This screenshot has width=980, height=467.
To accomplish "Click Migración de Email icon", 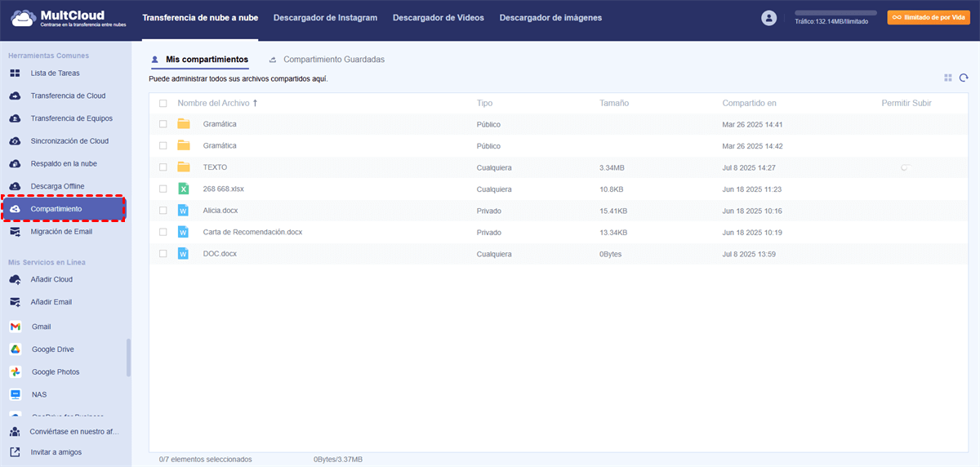I will point(15,232).
